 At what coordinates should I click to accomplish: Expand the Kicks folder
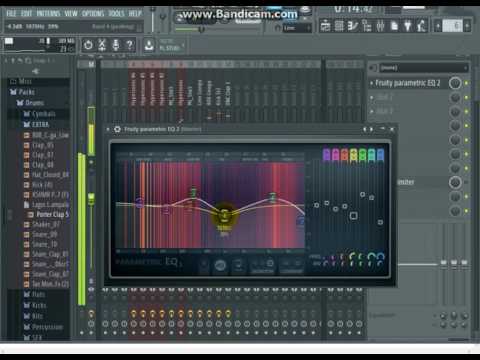click(35, 305)
